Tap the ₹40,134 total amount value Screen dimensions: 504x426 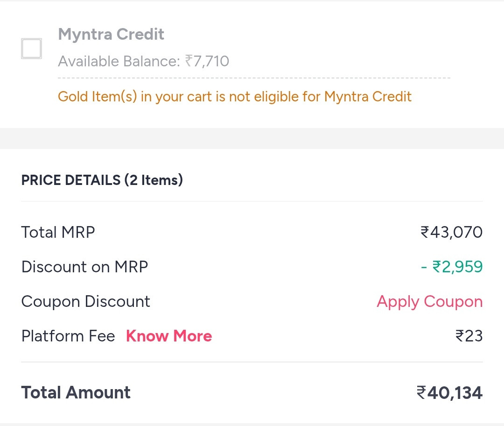click(x=449, y=392)
